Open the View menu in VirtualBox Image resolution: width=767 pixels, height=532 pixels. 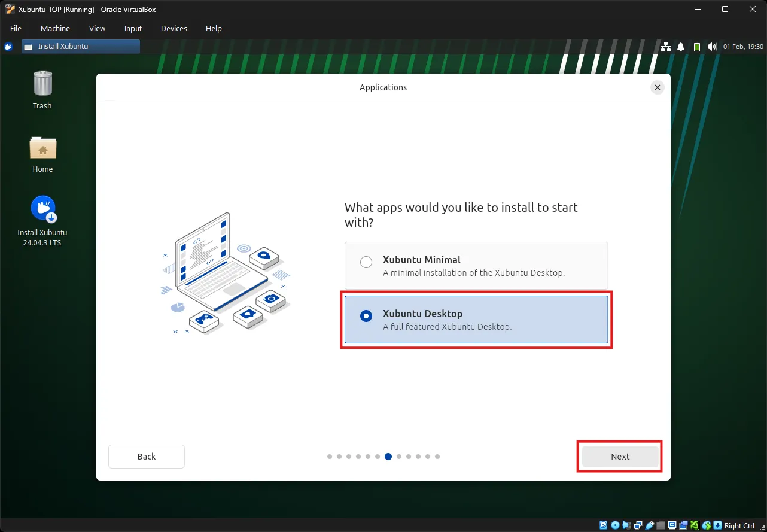[97, 28]
